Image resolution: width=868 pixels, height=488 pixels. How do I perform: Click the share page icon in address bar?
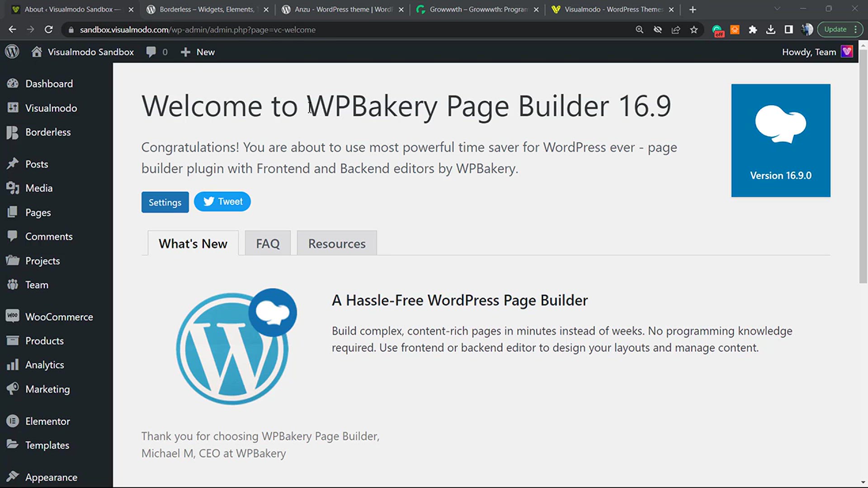pyautogui.click(x=676, y=29)
